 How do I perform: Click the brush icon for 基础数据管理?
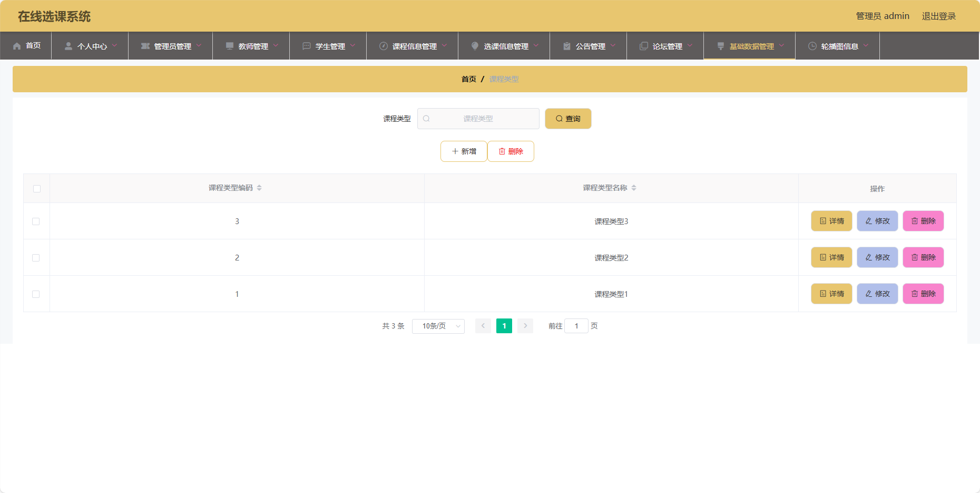click(x=721, y=46)
